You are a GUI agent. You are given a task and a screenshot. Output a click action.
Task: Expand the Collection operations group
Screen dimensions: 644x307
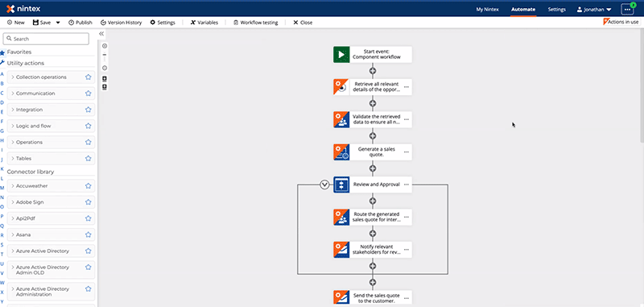13,77
